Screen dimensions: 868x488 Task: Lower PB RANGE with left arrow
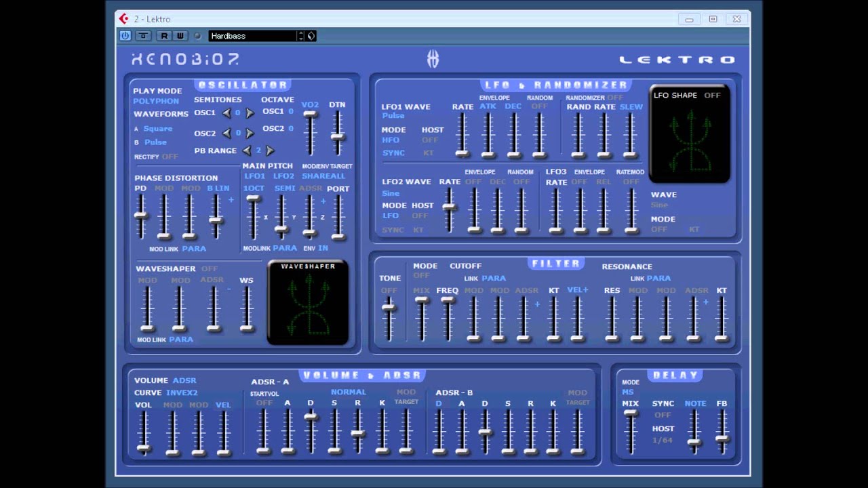tap(247, 150)
